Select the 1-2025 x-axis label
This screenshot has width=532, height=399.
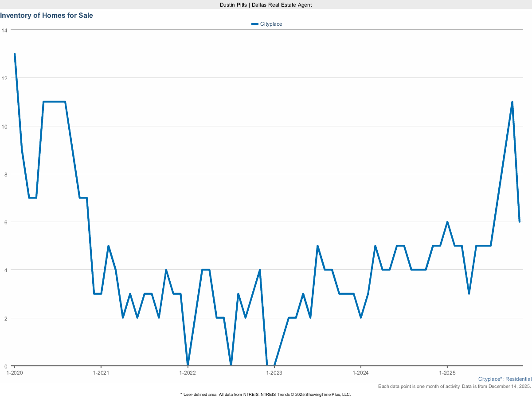point(447,373)
